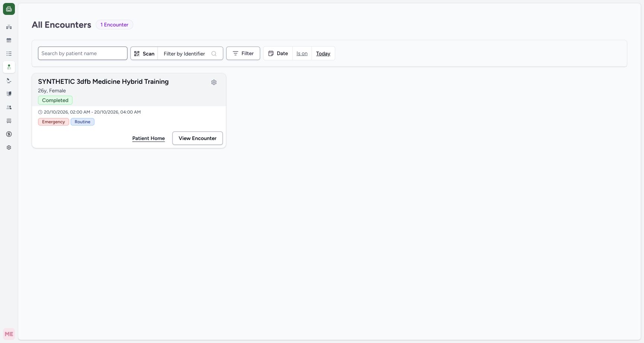This screenshot has width=644, height=343.
Task: Open the Patient Home link
Action: click(x=148, y=138)
